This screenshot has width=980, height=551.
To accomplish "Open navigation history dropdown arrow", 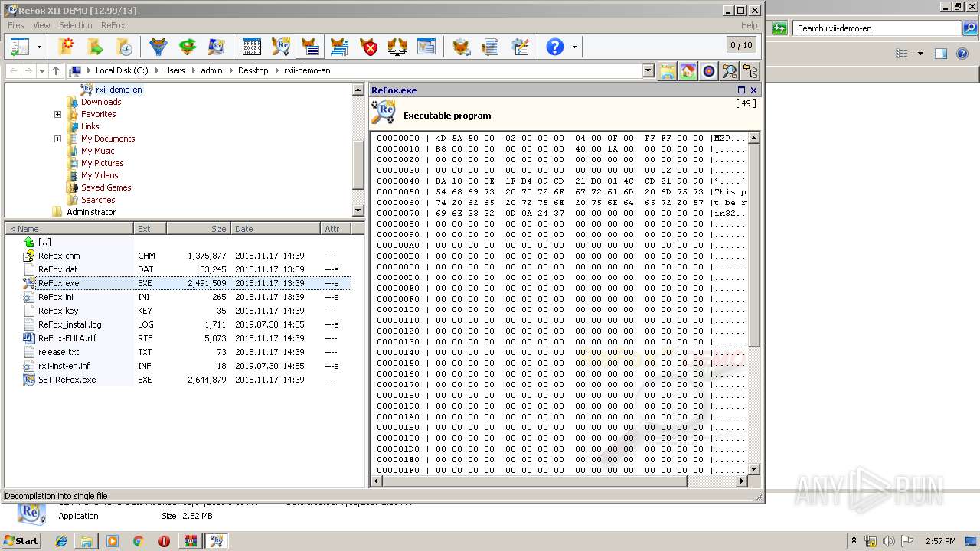I will pos(42,70).
